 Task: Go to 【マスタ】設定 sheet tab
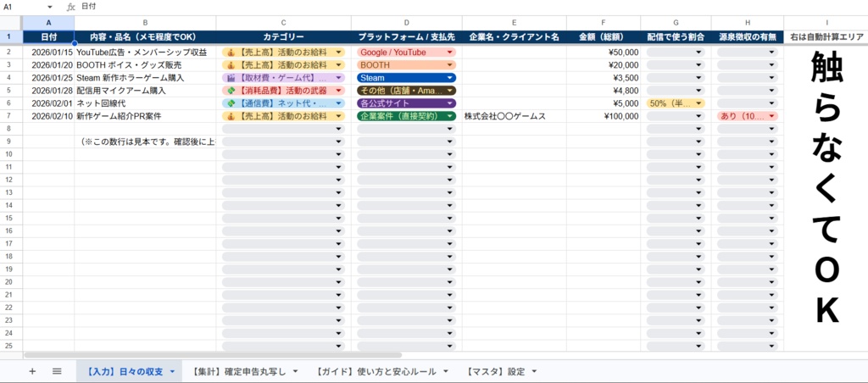click(495, 371)
